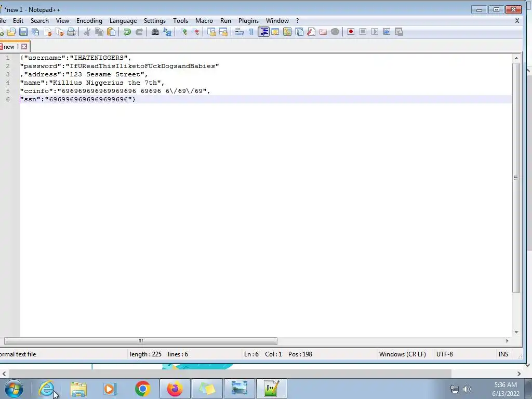532x399 pixels.
Task: Open the Document Map toolbar icon
Action: point(287,32)
